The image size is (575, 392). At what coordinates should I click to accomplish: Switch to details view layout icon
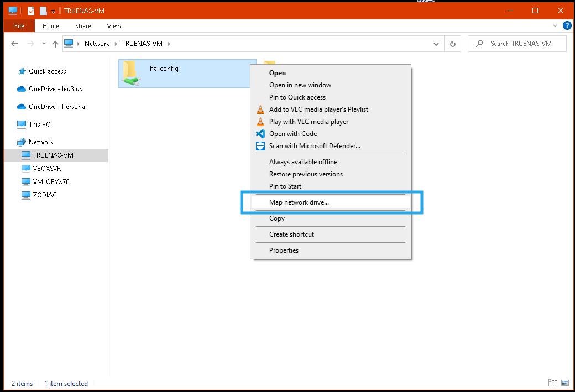click(553, 383)
